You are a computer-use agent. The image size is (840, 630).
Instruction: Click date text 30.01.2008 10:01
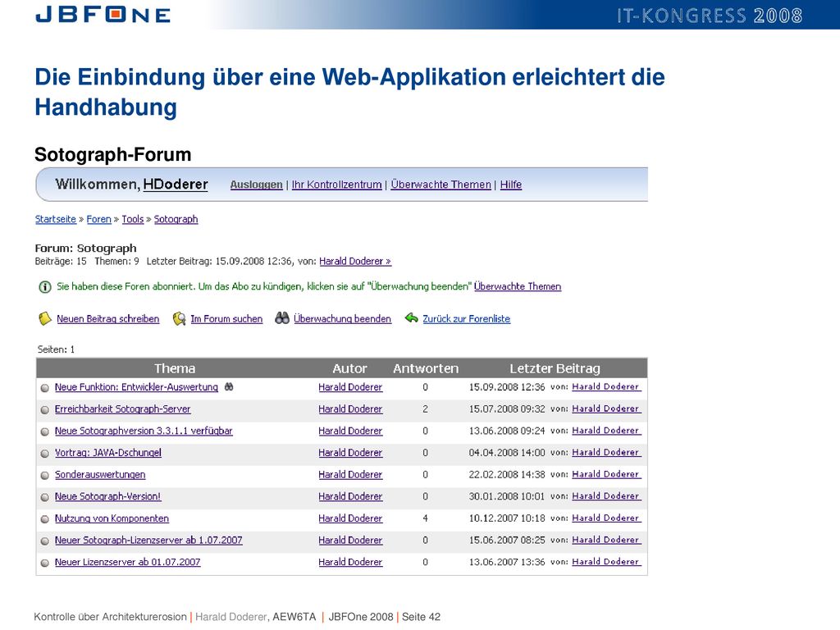[x=507, y=496]
